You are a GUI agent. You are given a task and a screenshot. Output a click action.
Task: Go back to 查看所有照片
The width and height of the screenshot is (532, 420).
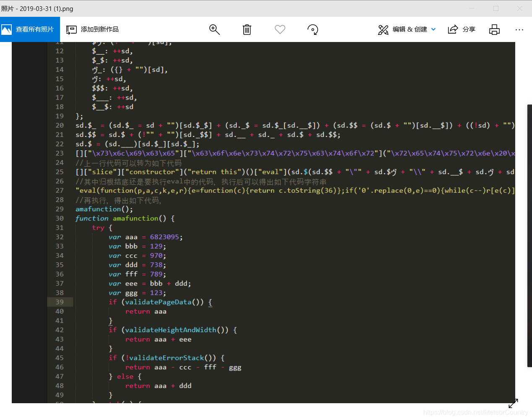tap(30, 29)
